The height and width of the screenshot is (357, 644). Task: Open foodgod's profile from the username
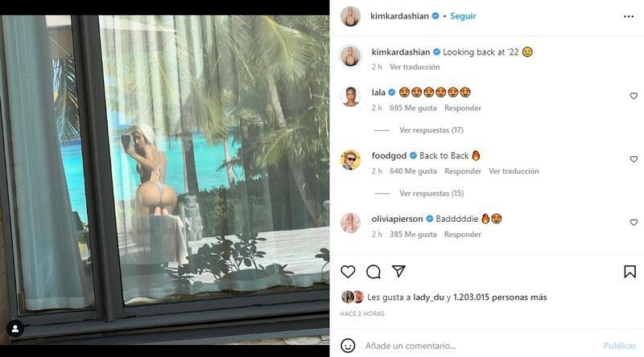pos(389,155)
